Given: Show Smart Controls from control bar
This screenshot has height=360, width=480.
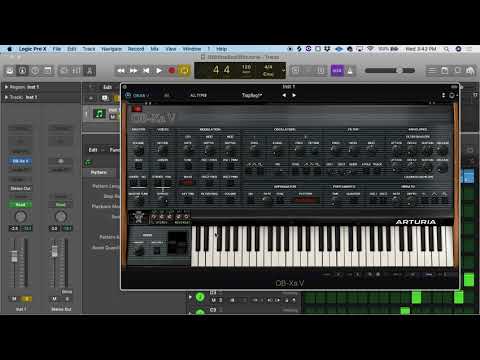Looking at the screenshot, I should click(x=64, y=70).
